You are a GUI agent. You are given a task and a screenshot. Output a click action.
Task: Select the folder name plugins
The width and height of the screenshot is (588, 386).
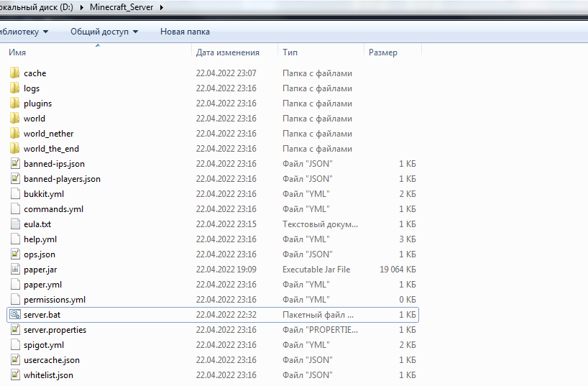(38, 104)
